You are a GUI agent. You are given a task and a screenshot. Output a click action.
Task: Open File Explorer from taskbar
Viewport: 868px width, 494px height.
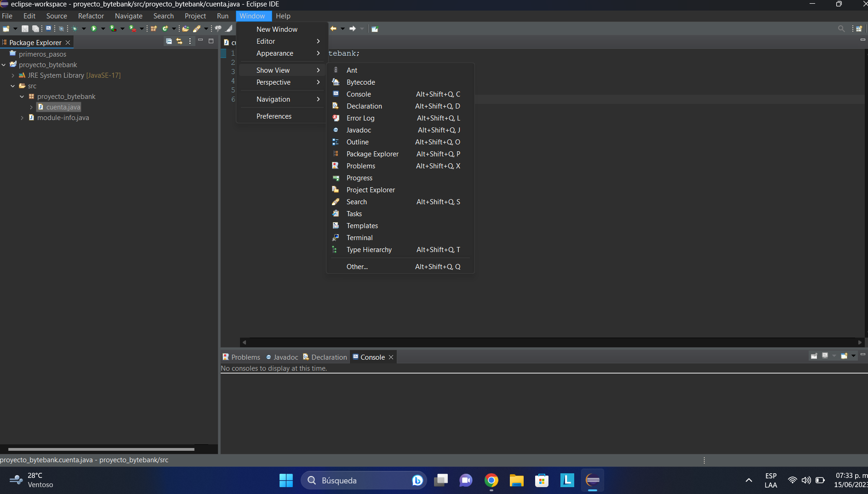point(516,481)
